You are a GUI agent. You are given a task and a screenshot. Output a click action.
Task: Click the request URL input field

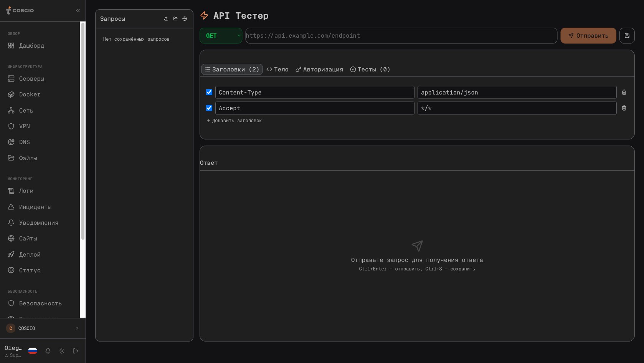pos(401,36)
